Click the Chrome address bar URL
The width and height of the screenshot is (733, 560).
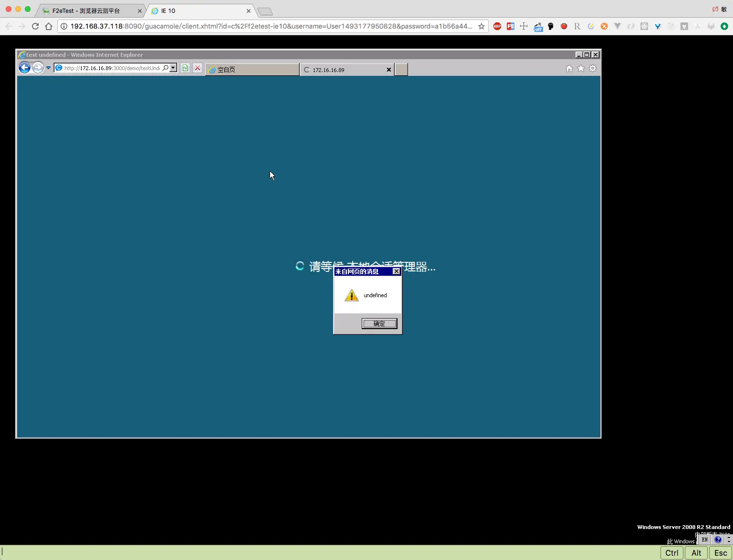tap(271, 26)
